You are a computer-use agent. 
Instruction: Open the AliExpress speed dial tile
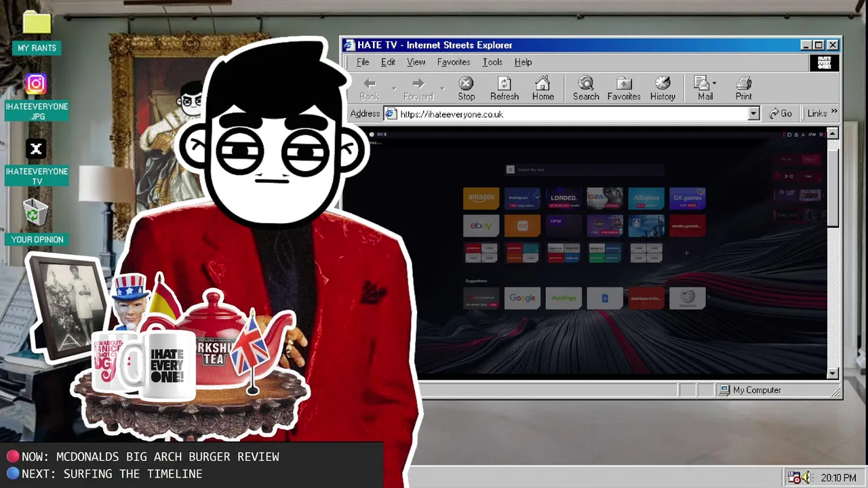point(646,198)
